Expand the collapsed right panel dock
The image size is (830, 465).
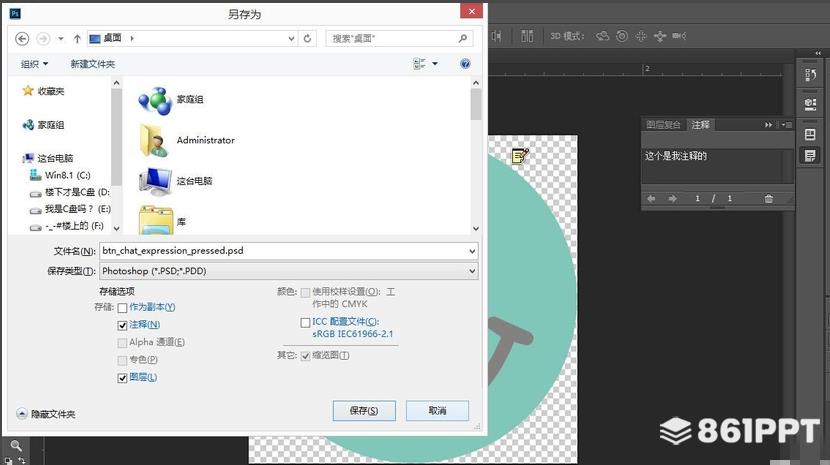click(818, 53)
